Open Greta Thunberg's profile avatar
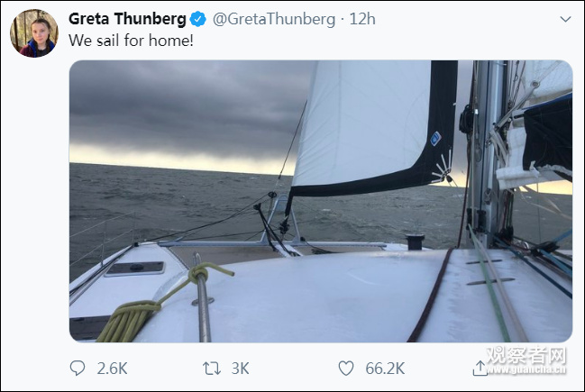The height and width of the screenshot is (392, 585). [x=34, y=34]
